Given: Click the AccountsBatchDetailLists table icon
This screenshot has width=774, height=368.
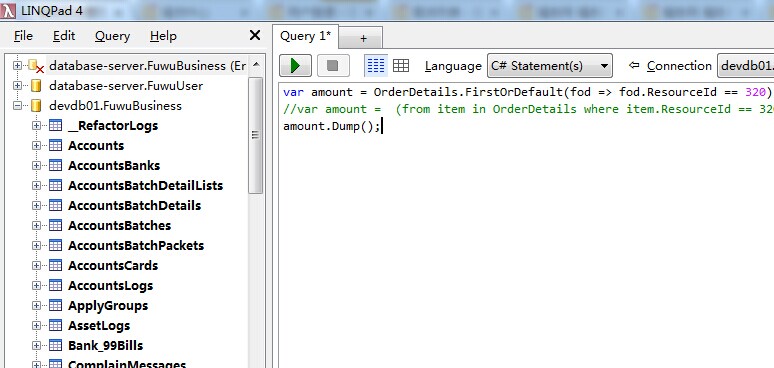Looking at the screenshot, I should (55, 185).
